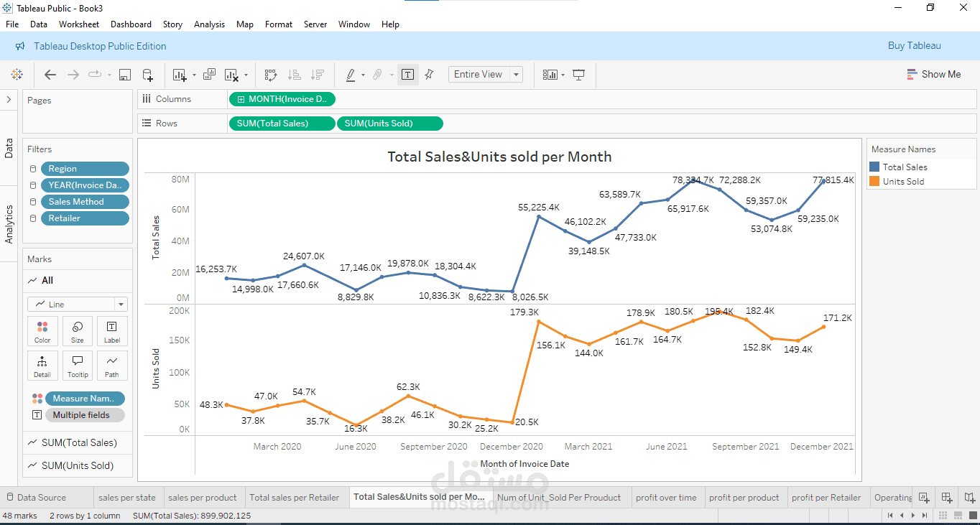Click the fix axes pin icon

click(429, 75)
